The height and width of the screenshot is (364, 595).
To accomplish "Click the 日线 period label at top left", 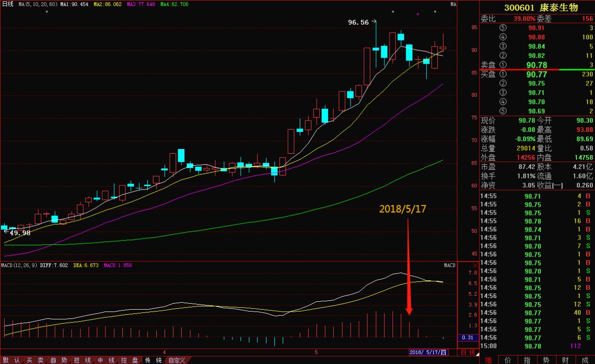I will [8, 4].
